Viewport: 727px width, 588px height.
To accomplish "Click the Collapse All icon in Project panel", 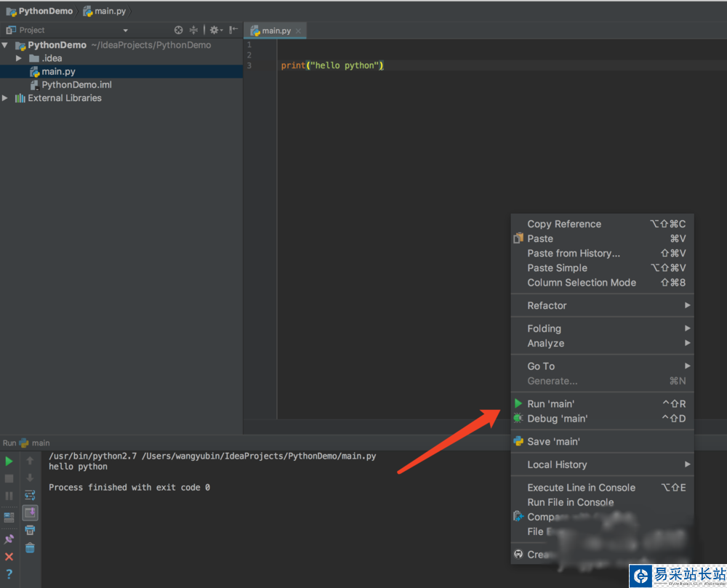I will coord(194,30).
